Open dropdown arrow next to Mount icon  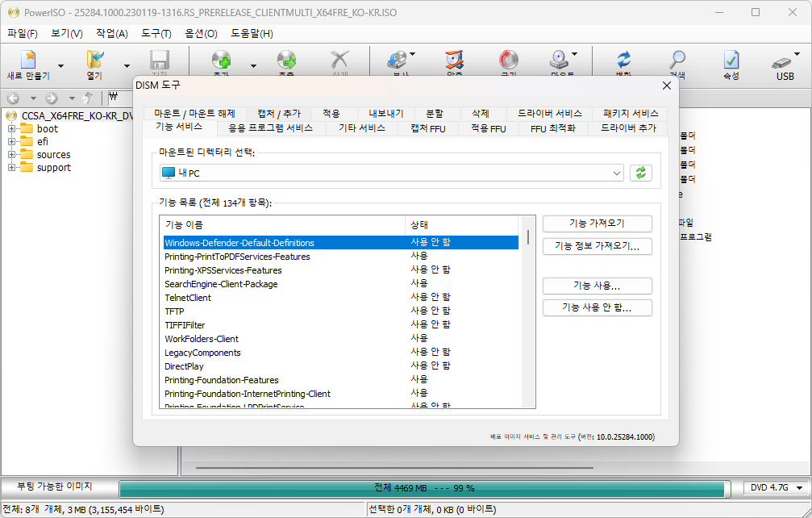click(x=574, y=54)
